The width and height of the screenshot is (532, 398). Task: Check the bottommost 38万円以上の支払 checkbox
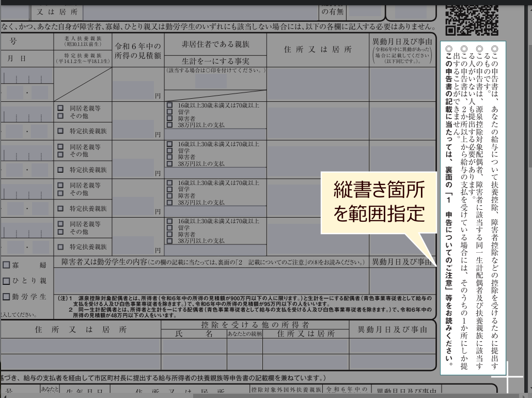[170, 241]
